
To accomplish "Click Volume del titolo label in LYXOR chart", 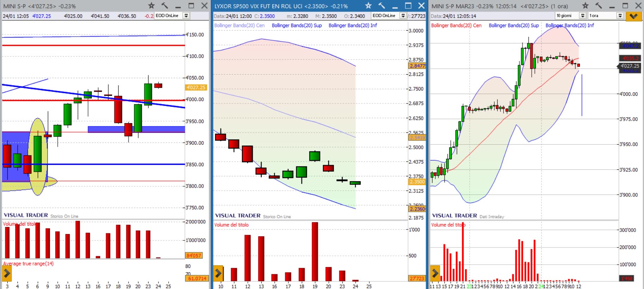I will click(231, 225).
